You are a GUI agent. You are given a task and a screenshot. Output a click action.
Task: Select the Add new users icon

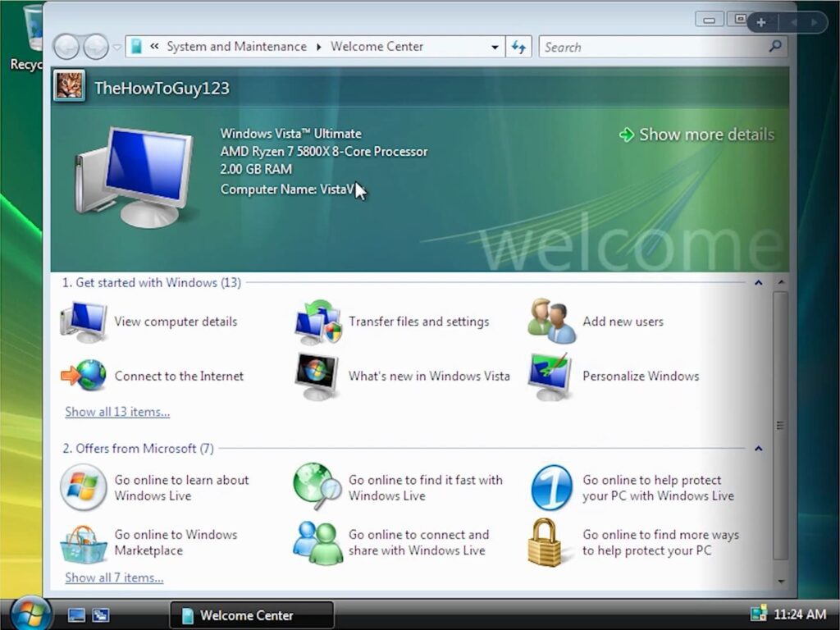551,322
